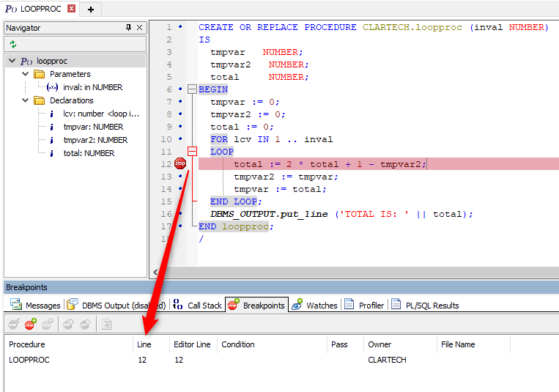Viewport: 559px width, 392px height.
Task: Sort by the Editor Line column header
Action: pos(193,344)
